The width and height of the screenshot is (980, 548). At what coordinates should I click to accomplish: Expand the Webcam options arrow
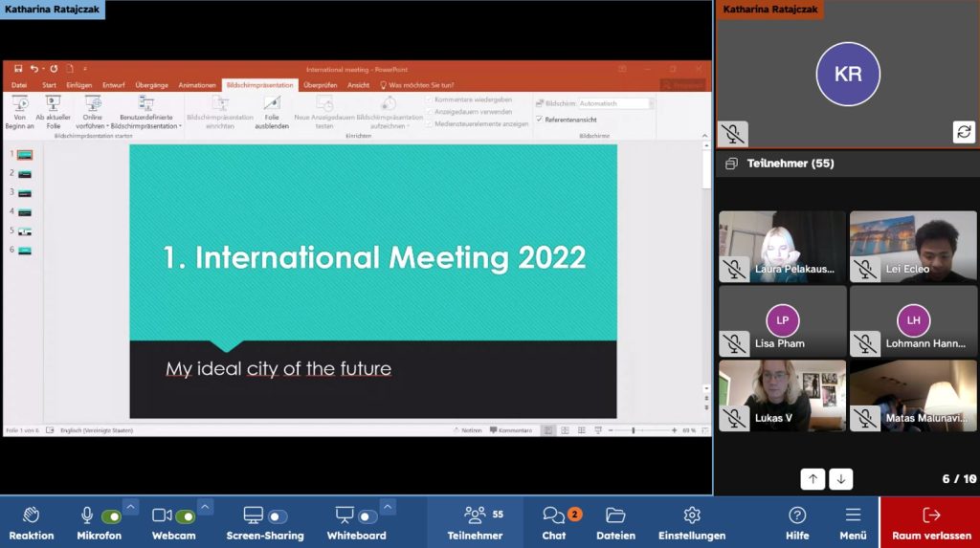206,506
